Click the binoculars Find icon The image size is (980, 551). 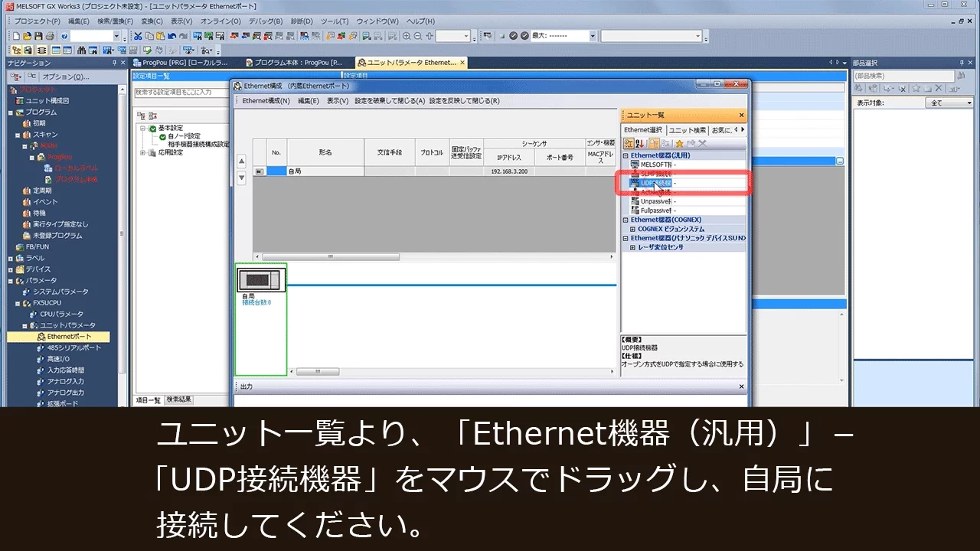pyautogui.click(x=81, y=50)
